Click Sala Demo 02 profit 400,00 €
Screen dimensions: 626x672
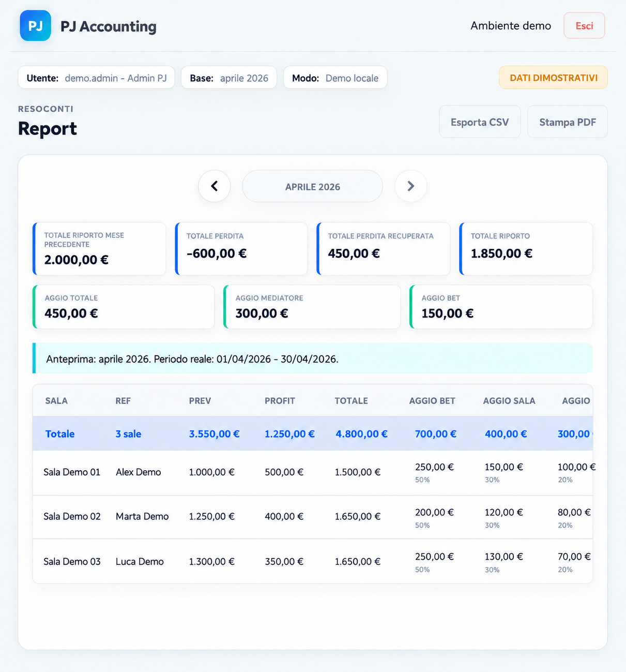coord(284,516)
